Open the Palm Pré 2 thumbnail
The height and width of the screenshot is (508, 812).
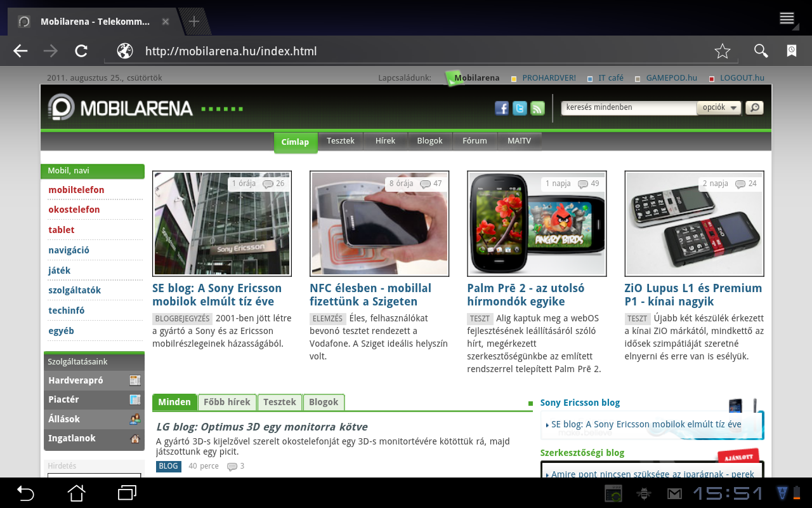click(537, 224)
